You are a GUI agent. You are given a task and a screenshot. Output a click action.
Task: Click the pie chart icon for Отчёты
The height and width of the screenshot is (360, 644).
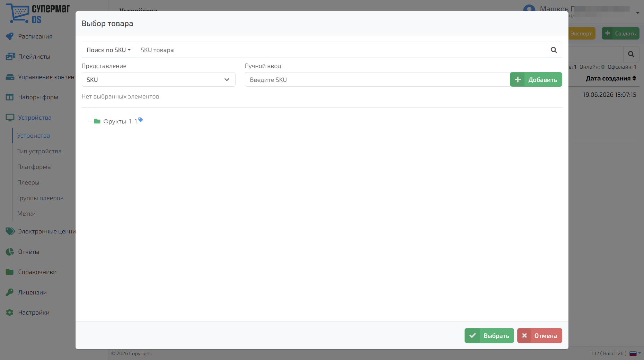point(10,252)
